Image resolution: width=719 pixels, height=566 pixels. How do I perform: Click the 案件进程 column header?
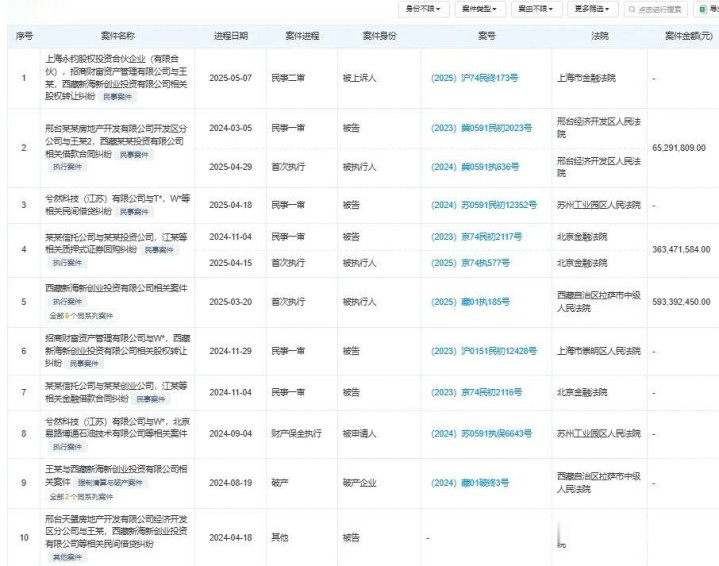pos(302,36)
